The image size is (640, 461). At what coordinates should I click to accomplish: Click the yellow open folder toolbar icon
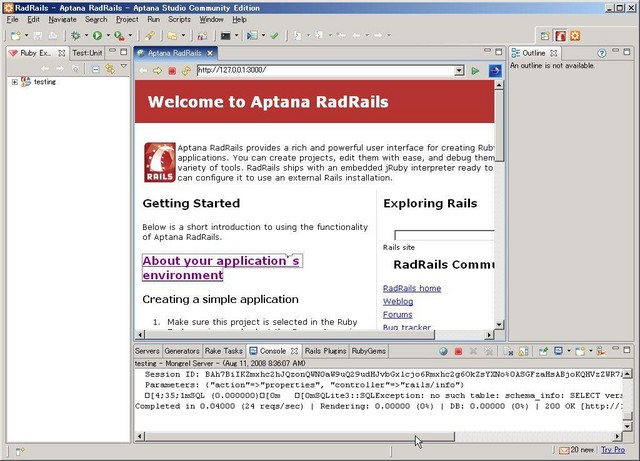[172, 36]
